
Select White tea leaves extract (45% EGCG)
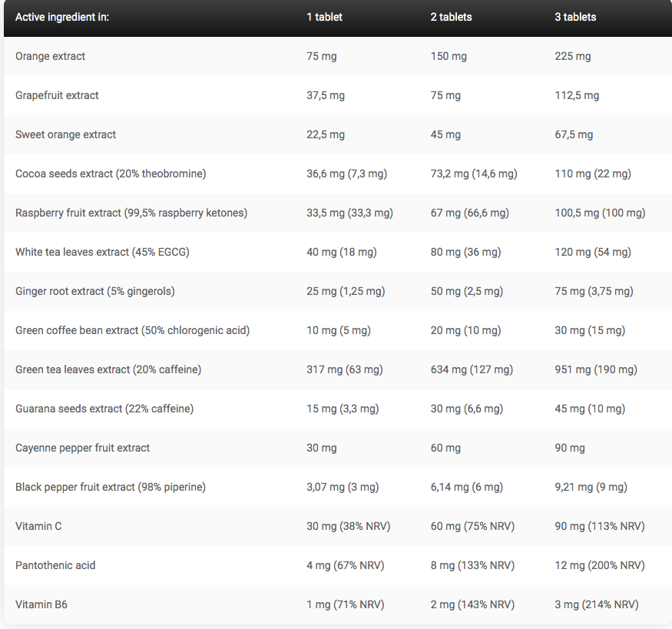pos(102,252)
